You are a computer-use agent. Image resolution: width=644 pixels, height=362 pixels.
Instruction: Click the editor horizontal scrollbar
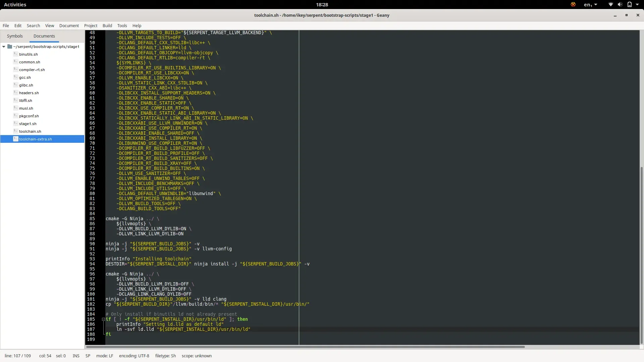point(305,347)
